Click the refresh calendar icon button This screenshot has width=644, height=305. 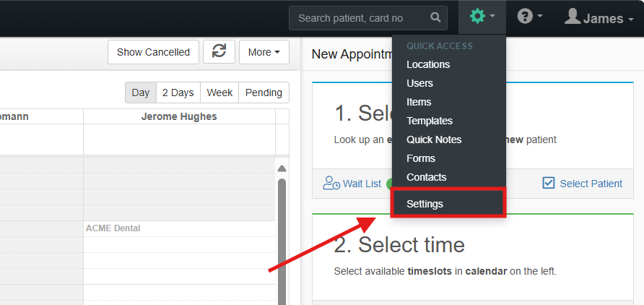coord(219,52)
